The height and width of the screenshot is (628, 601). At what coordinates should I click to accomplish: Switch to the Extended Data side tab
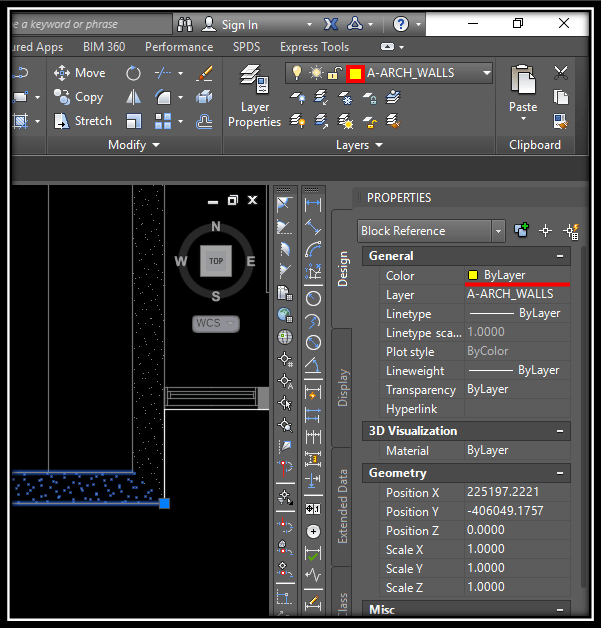click(x=343, y=506)
